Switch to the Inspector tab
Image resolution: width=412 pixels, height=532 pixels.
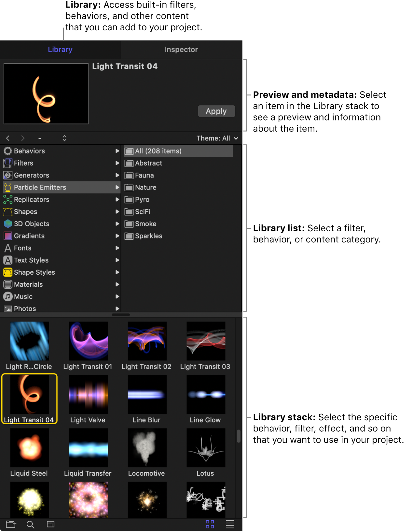181,50
